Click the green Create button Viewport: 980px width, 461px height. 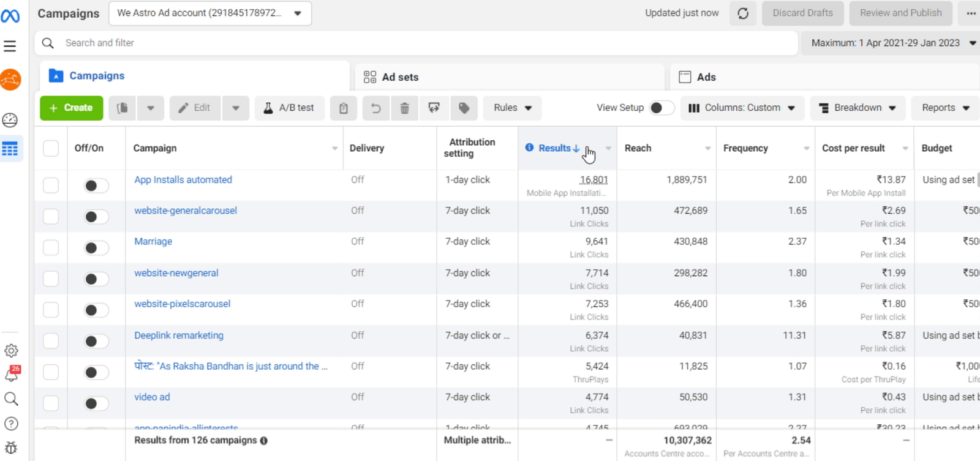pos(72,108)
